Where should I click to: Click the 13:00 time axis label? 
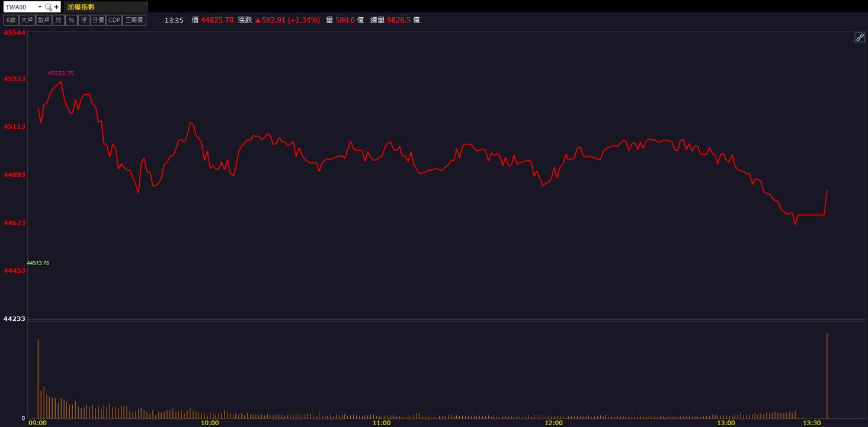coord(726,423)
